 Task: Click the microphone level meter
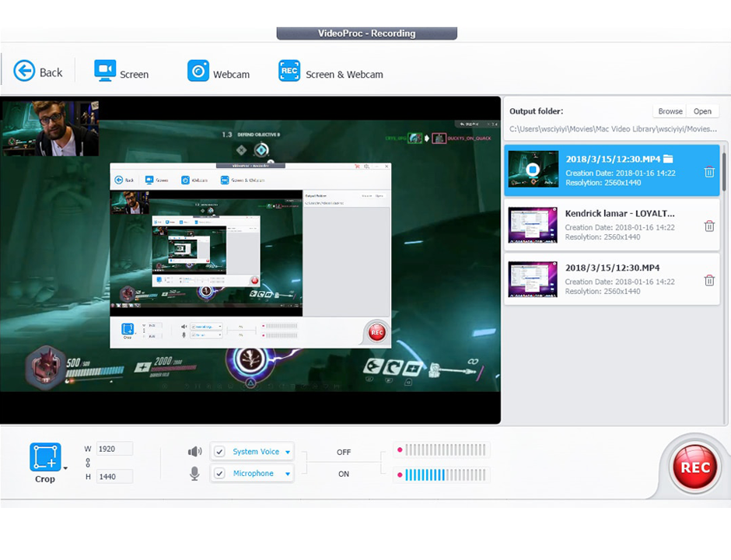[x=442, y=475]
